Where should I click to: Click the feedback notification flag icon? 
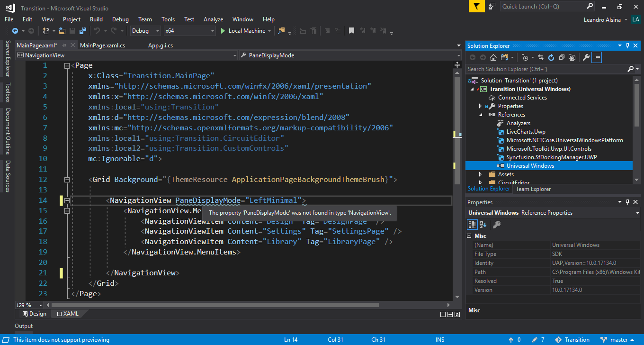[x=476, y=6]
